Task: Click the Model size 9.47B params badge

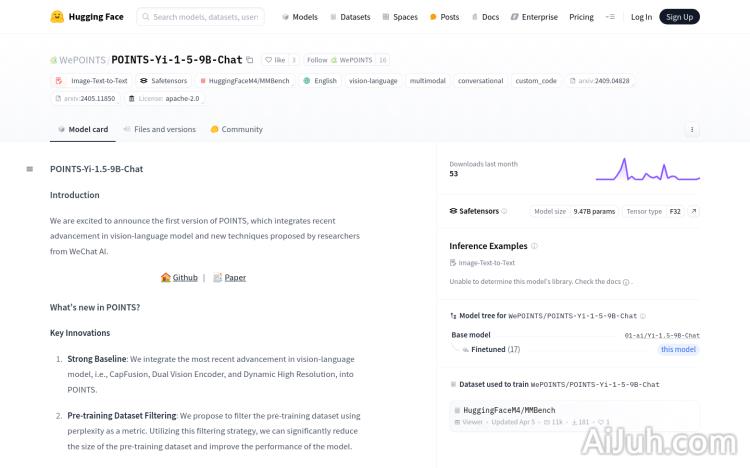Action: (574, 211)
